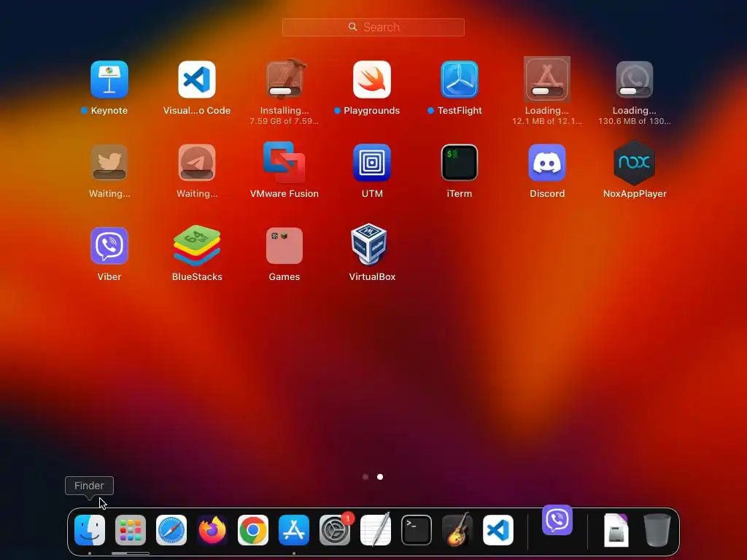Launch UTM virtual machines app
747x560 pixels.
(372, 163)
